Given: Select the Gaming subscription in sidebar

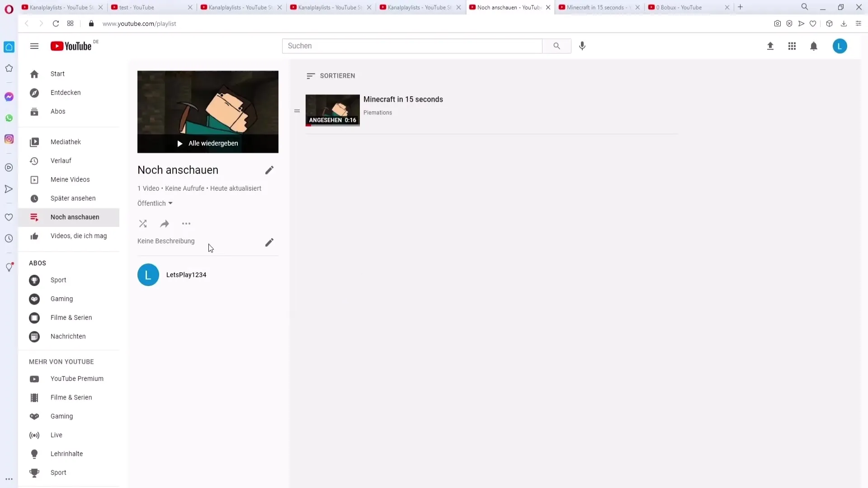Looking at the screenshot, I should 61,299.
